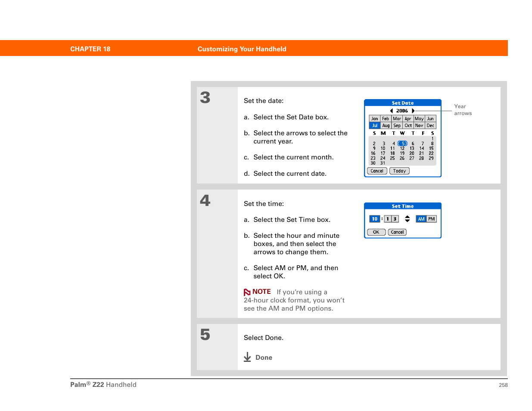
Task: Click the next year arrow beside 2006
Action: pyautogui.click(x=413, y=111)
